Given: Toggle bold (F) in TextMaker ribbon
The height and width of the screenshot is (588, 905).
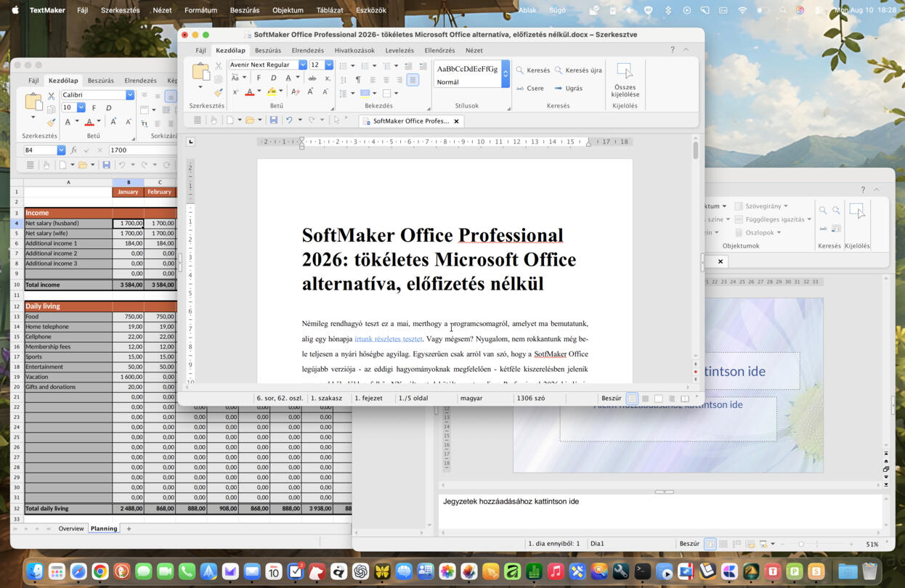Looking at the screenshot, I should pos(259,78).
